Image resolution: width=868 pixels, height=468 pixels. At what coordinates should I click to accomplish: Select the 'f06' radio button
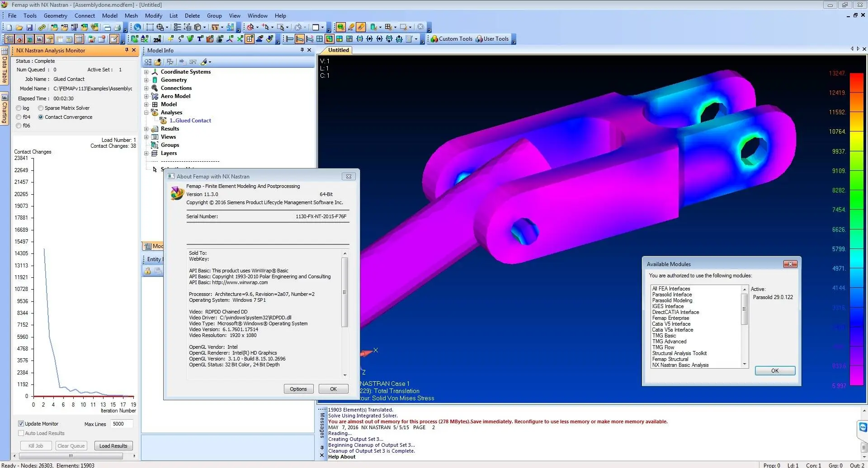coord(19,126)
